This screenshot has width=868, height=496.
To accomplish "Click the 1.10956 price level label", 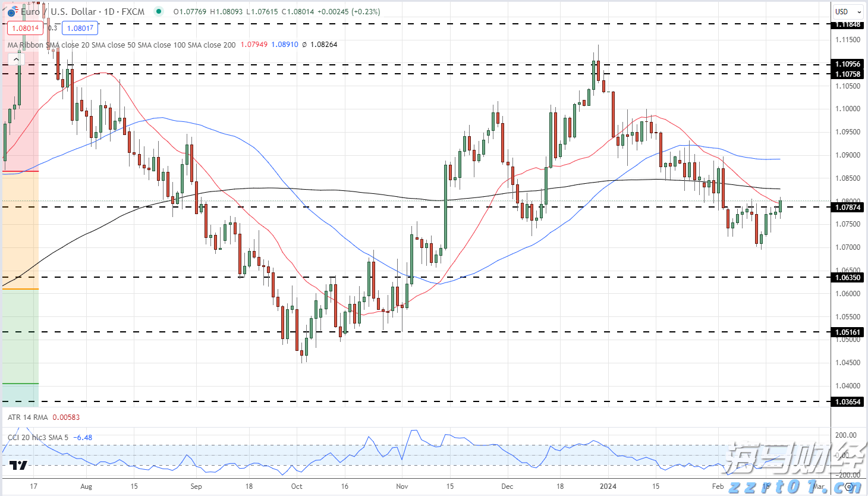I will [x=848, y=64].
